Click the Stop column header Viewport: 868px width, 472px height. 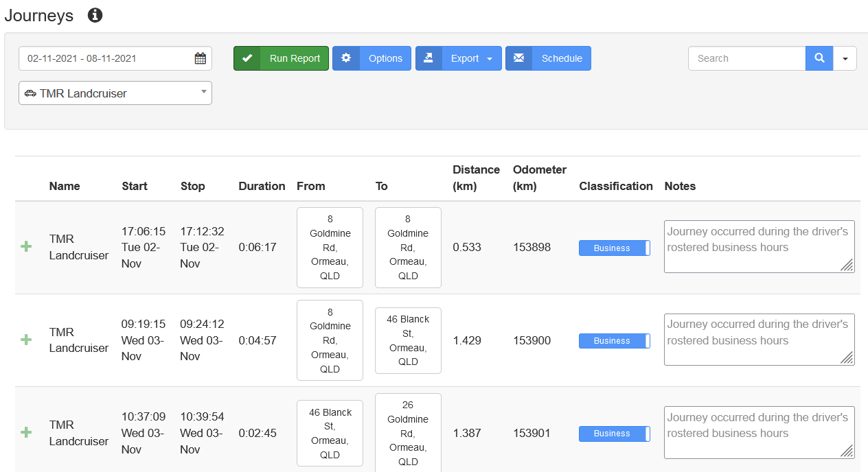coord(193,186)
